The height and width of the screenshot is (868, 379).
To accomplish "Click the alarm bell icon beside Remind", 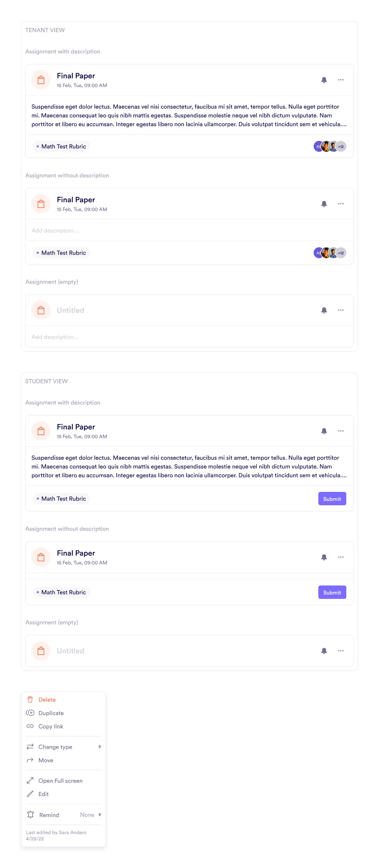I will click(31, 815).
